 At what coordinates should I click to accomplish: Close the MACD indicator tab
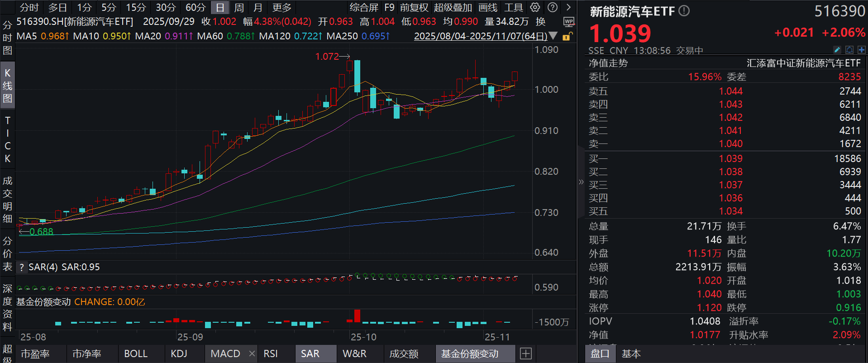[252, 353]
